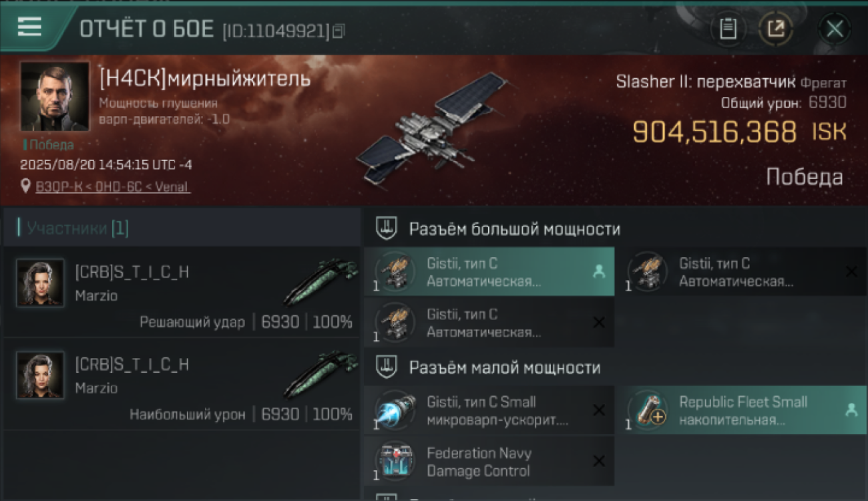
Task: Open the clipboard report icon
Action: pyautogui.click(x=728, y=29)
